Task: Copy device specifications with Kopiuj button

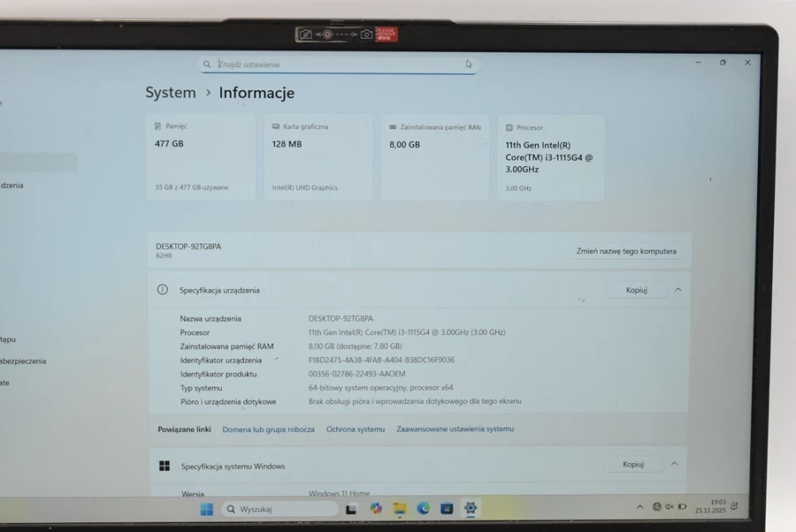Action: coord(636,290)
